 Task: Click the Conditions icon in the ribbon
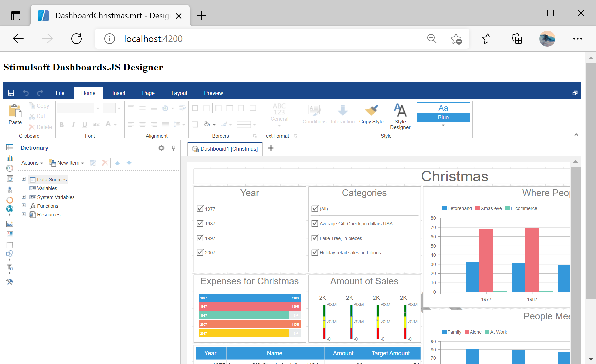(314, 114)
